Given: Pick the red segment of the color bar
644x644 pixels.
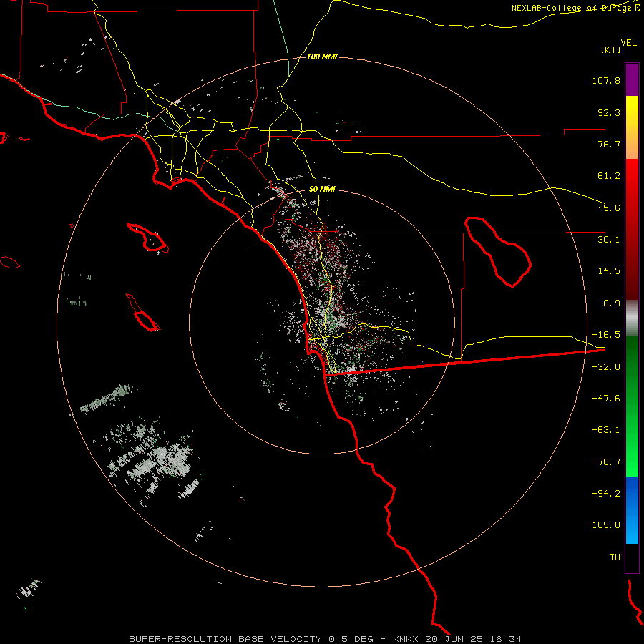Looking at the screenshot, I should (632, 229).
